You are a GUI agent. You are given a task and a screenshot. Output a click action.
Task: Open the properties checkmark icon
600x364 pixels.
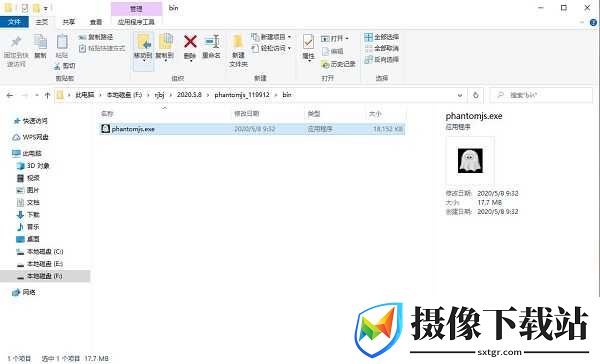point(308,42)
